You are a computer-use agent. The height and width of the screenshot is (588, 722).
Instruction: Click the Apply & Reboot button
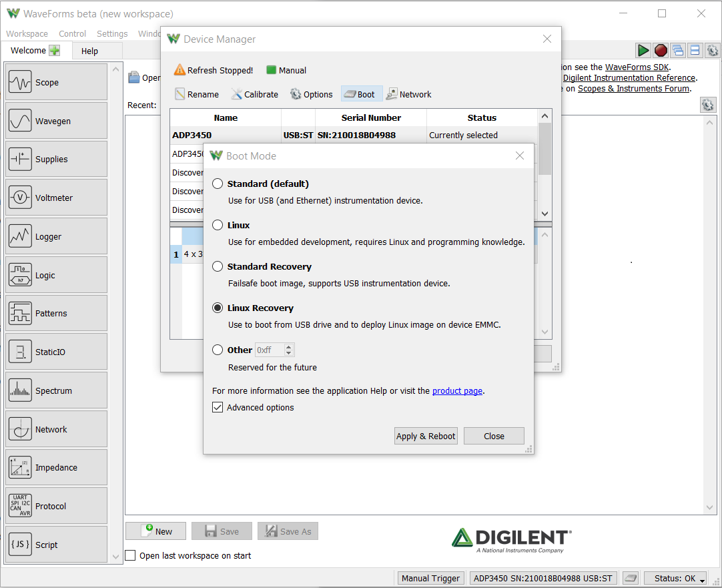[x=426, y=436]
